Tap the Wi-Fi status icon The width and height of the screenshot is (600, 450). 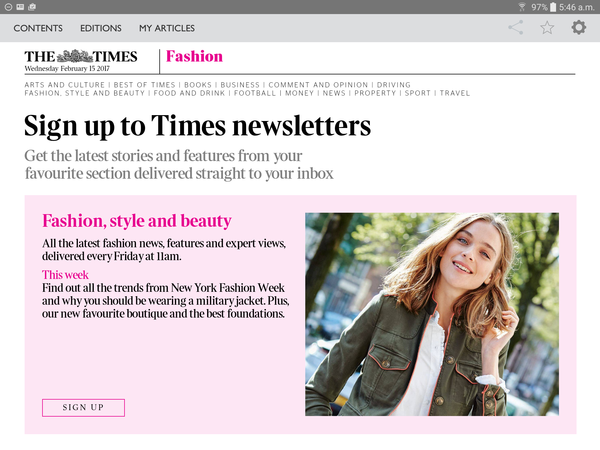(x=522, y=7)
